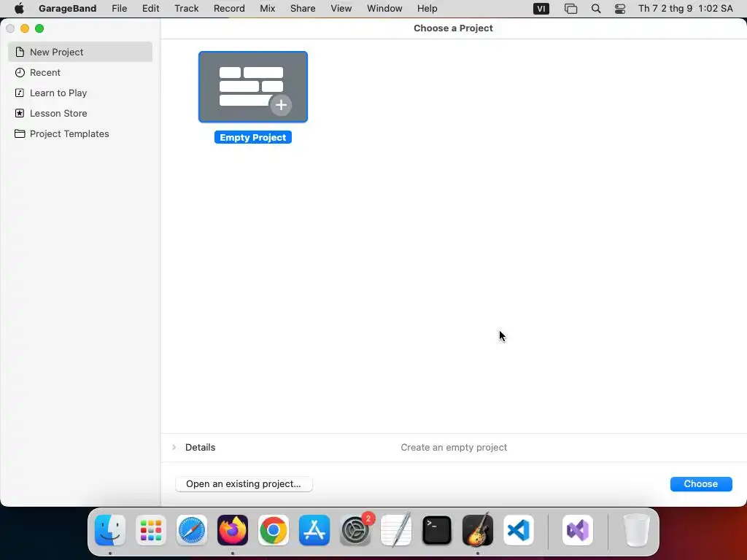This screenshot has height=560, width=747.
Task: Click the Project Templates folder icon
Action: [20, 134]
